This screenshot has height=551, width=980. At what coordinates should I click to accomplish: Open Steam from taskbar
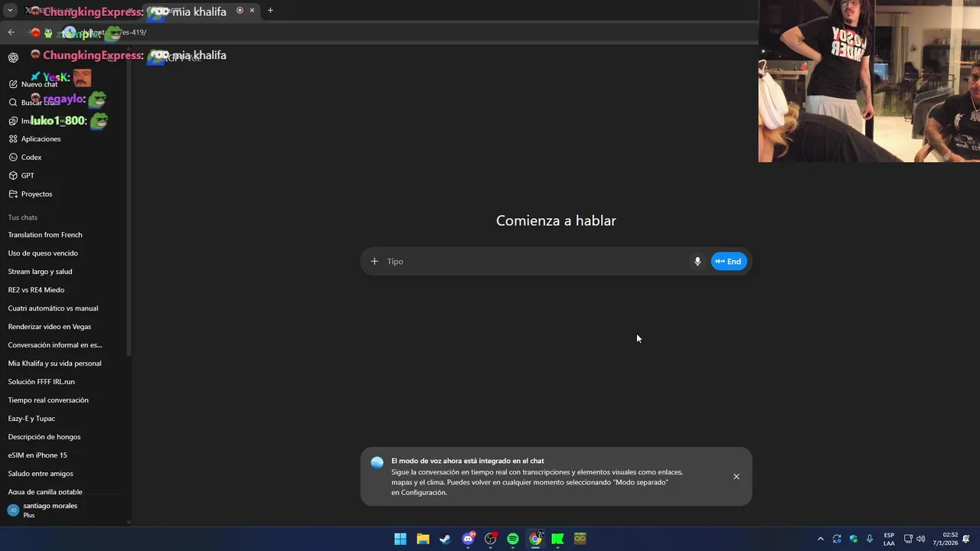coord(445,539)
